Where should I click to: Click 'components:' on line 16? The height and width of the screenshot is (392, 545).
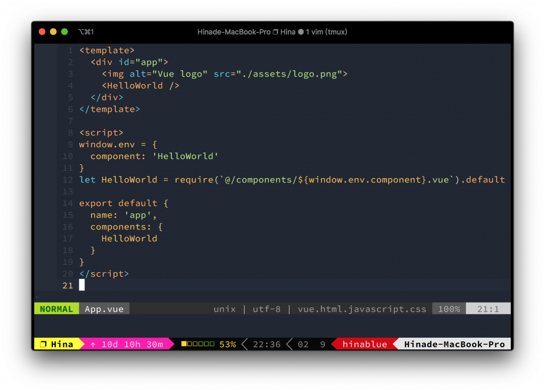121,227
